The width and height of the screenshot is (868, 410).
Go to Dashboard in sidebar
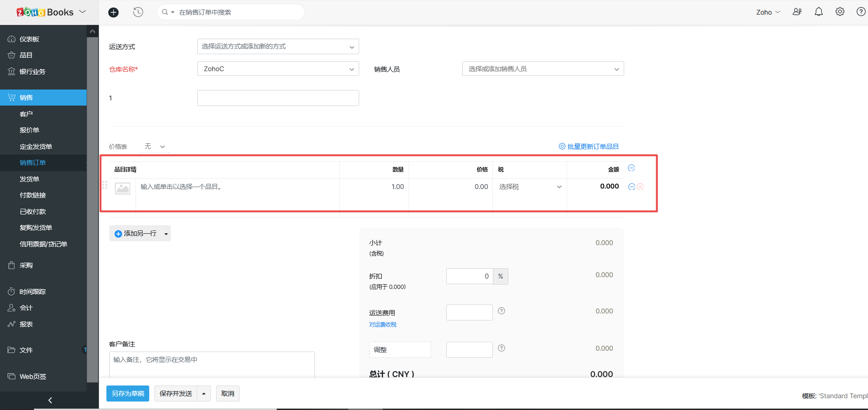click(29, 39)
